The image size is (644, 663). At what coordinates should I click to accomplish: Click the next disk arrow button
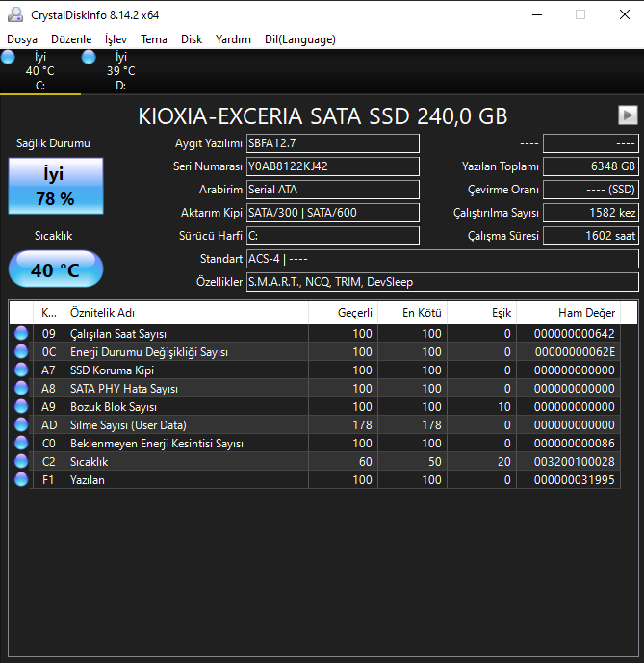click(628, 115)
